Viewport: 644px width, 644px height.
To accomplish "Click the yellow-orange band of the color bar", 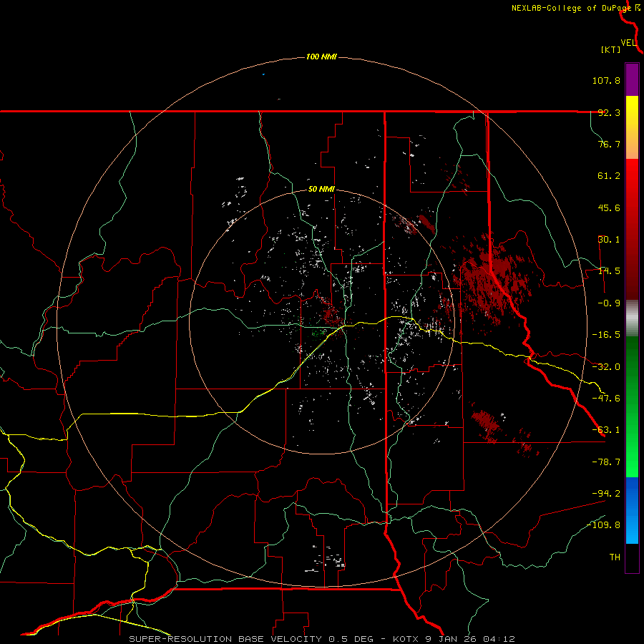I will pos(632,127).
